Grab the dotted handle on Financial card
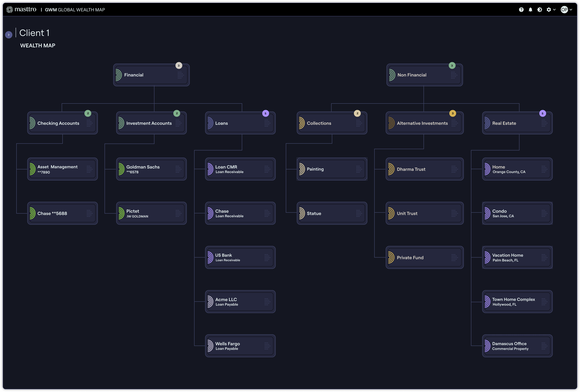Viewport: 580px width, 392px height. pyautogui.click(x=180, y=75)
